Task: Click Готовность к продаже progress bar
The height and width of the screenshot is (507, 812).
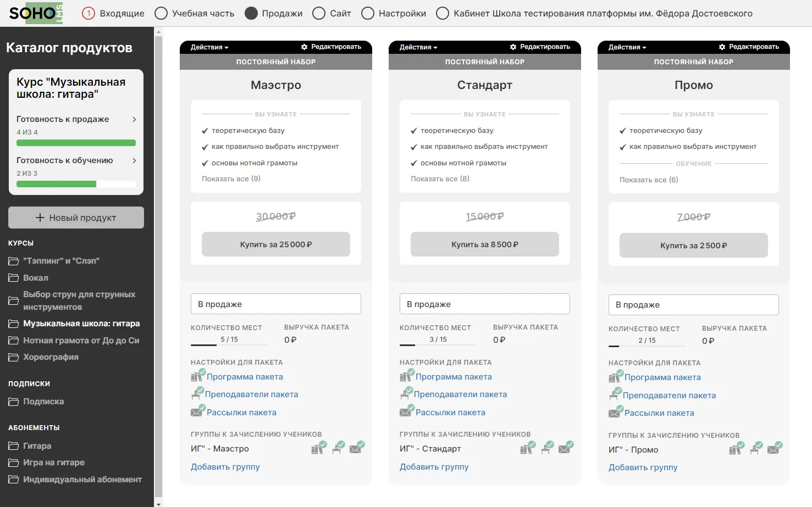Action: 76,143
